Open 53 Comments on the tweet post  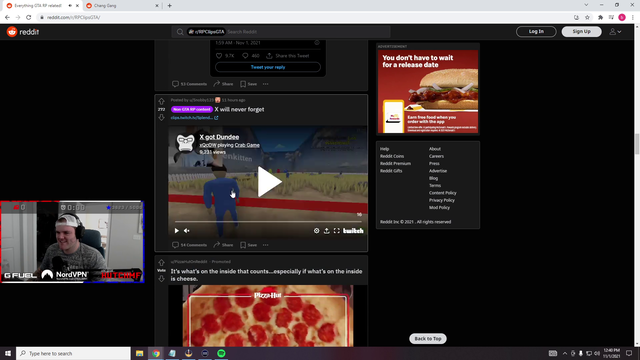[189, 84]
